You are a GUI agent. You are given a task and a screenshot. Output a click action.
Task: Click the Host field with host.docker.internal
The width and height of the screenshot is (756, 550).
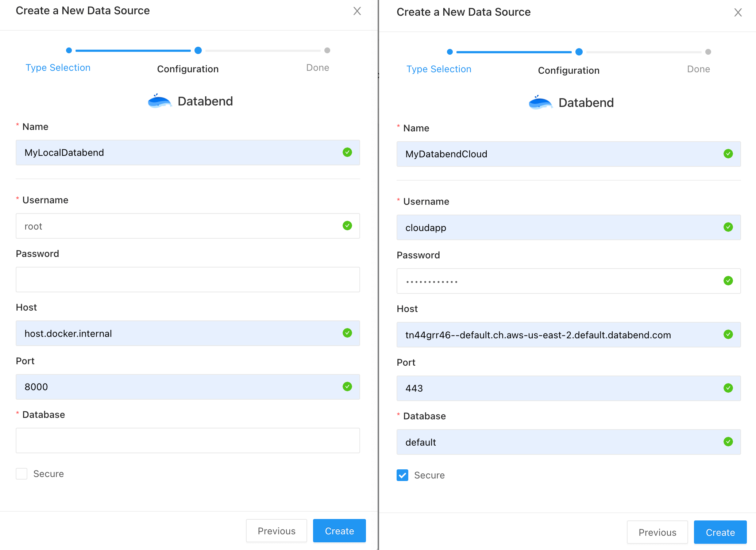tap(188, 333)
